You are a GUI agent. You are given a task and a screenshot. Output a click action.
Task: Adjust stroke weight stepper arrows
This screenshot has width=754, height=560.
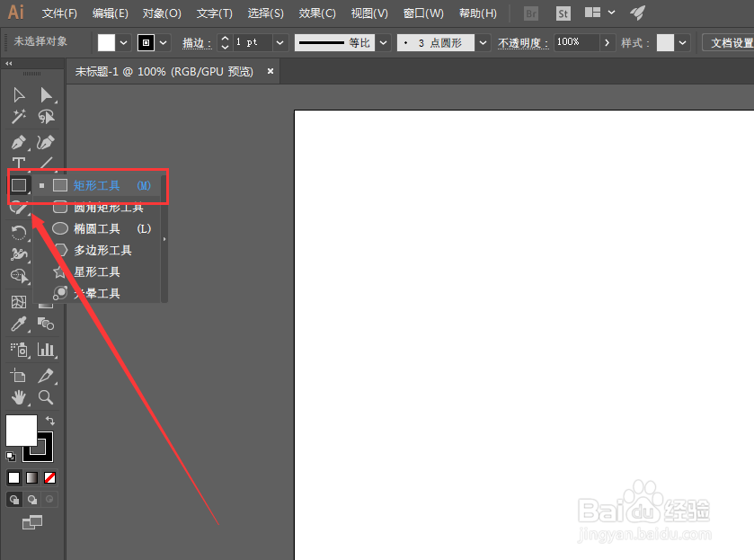pos(225,43)
